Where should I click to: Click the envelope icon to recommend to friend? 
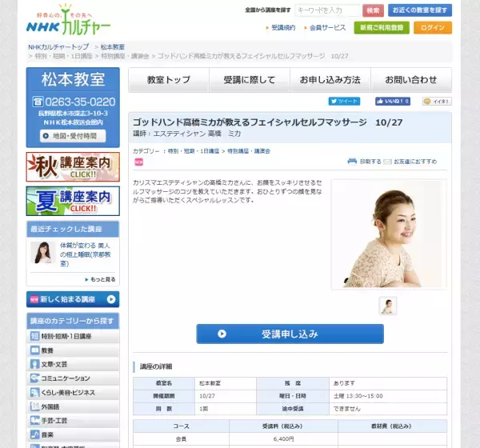[x=387, y=161]
